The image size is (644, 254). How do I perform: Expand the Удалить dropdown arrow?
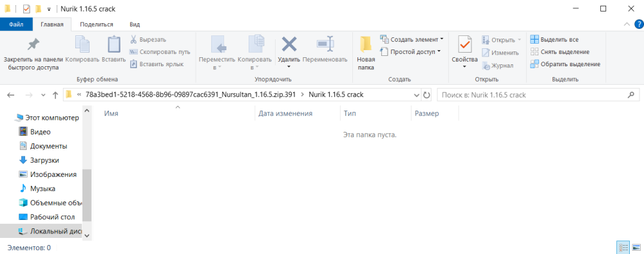pyautogui.click(x=289, y=67)
